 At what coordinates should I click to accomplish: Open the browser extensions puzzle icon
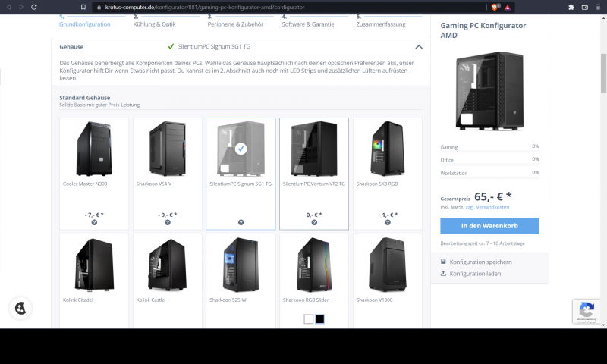point(571,7)
